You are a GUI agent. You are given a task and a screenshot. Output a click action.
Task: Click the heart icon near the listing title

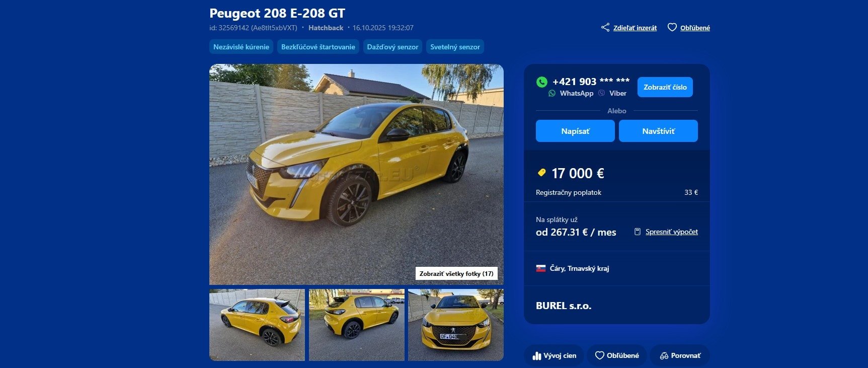click(672, 27)
